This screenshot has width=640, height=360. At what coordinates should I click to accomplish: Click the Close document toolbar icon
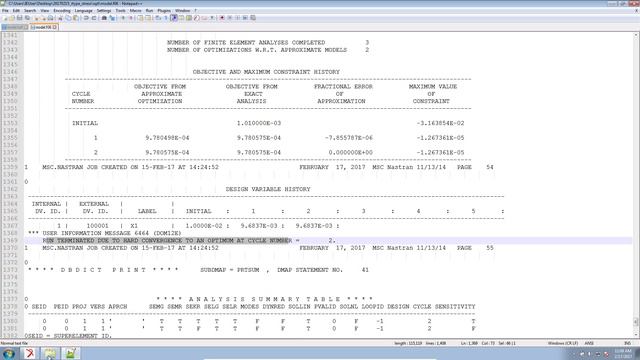pos(37,18)
